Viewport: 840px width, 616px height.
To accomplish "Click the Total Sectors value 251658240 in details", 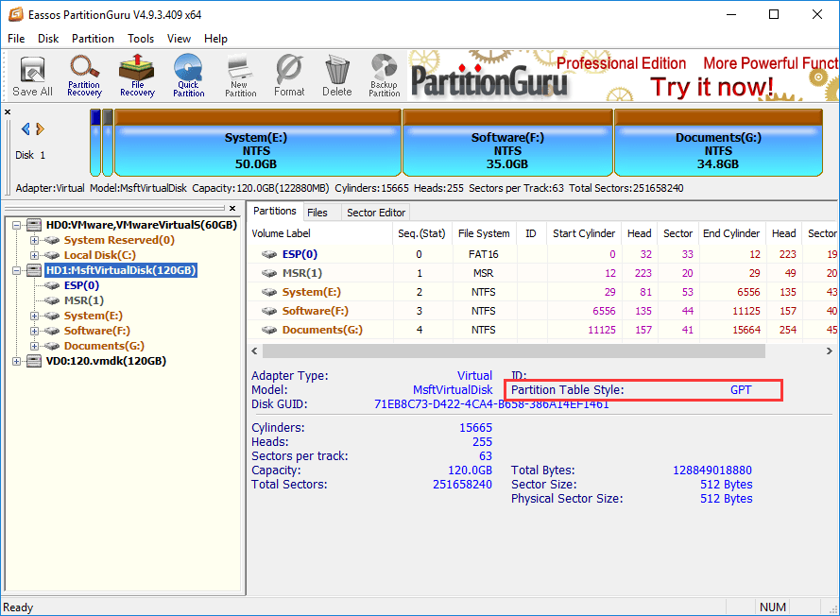I will tap(462, 485).
